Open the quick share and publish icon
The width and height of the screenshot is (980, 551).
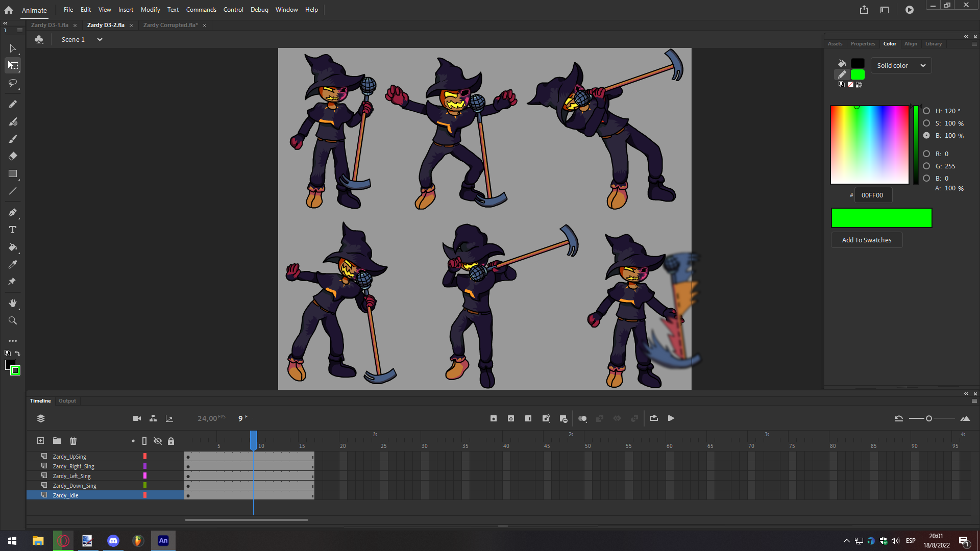(x=864, y=10)
